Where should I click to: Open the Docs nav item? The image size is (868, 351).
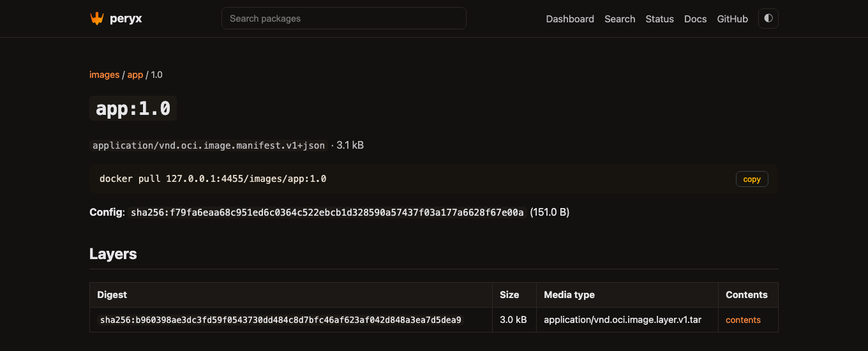point(695,19)
